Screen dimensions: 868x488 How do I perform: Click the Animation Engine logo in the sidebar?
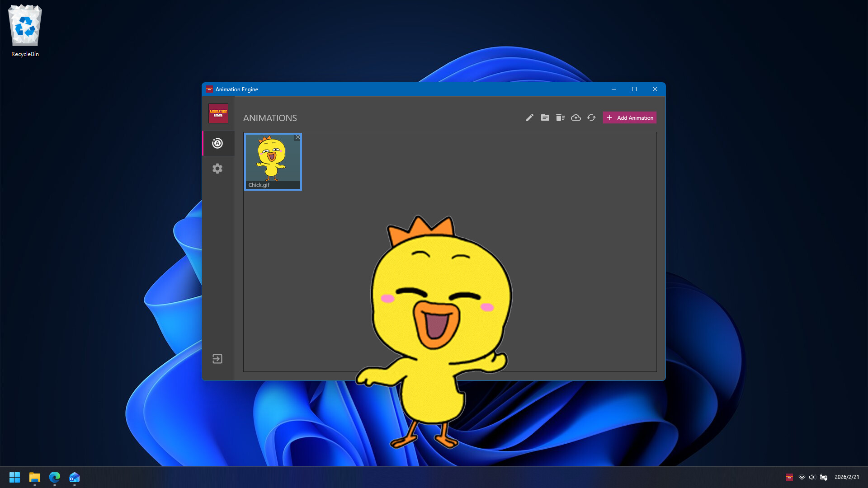218,113
